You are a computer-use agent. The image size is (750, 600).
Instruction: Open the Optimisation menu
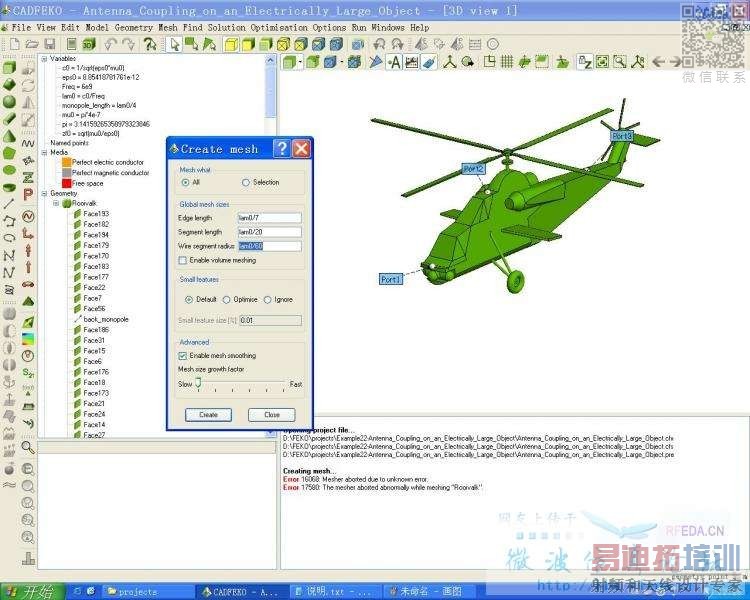(279, 28)
